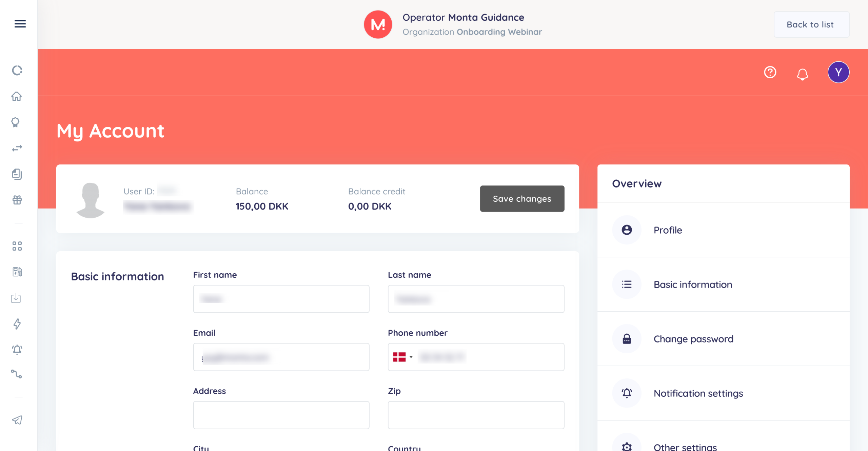Open Notification settings in Overview
Screen dimensions: 868x451
pyautogui.click(x=698, y=393)
